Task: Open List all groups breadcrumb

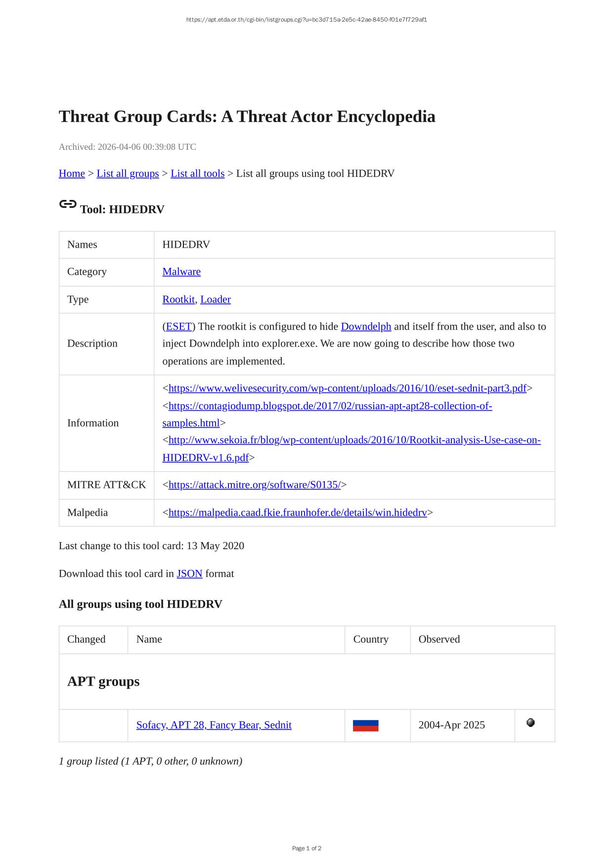Action: pyautogui.click(x=128, y=174)
